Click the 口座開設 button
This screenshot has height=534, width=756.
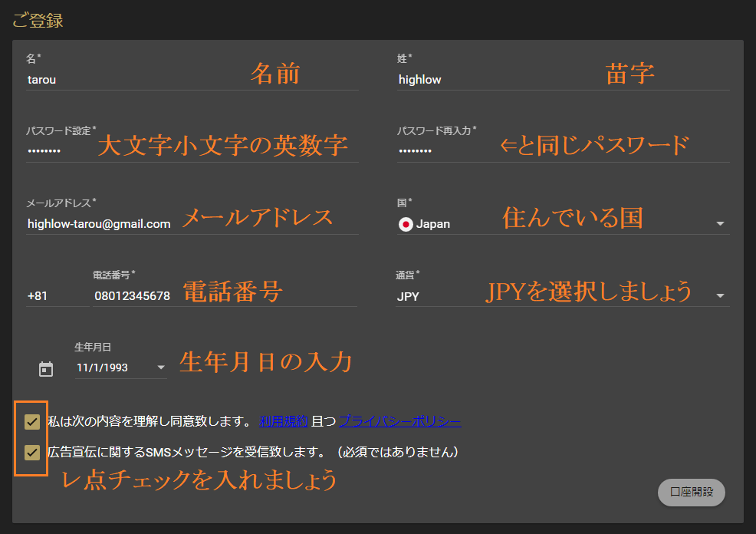pyautogui.click(x=691, y=492)
